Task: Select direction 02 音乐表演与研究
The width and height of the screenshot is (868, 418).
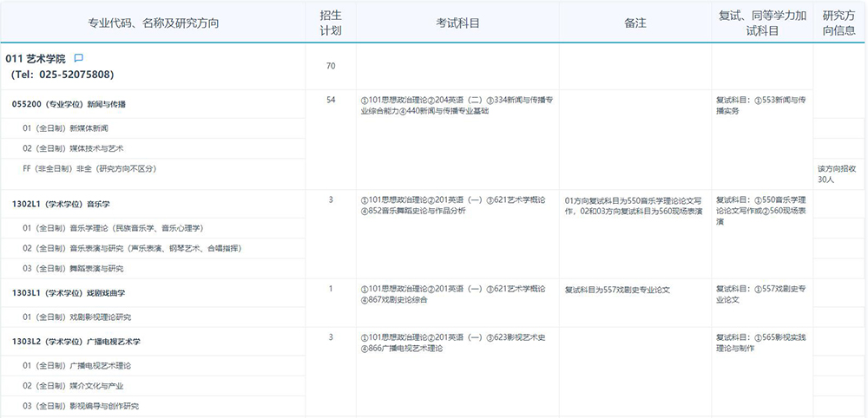Action: [x=132, y=248]
